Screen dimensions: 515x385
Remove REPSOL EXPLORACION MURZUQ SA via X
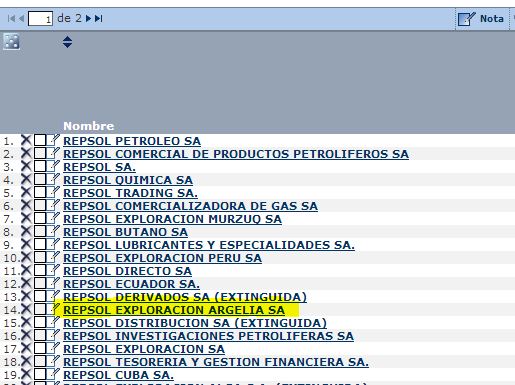[26, 218]
